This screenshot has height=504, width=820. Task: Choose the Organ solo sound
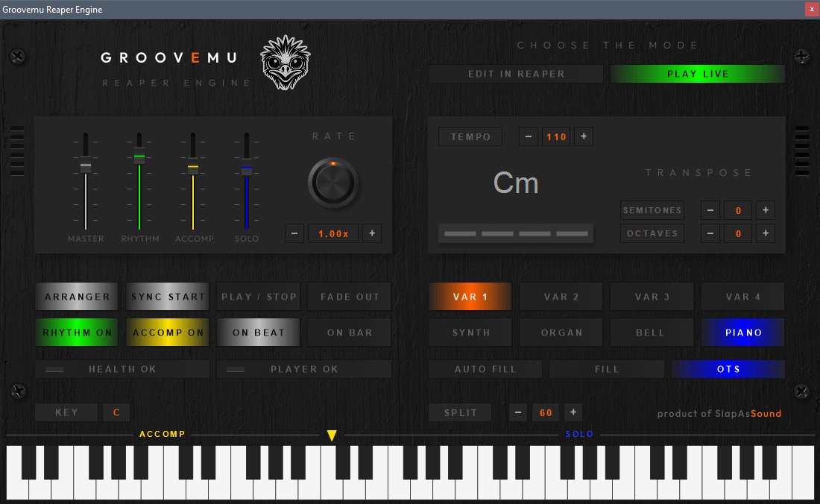pyautogui.click(x=561, y=333)
